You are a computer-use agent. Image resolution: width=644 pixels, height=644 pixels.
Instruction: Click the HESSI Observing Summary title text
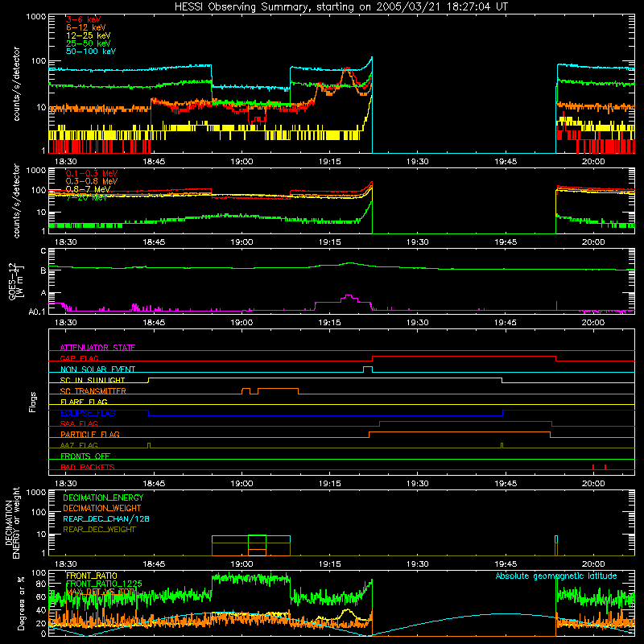point(341,6)
